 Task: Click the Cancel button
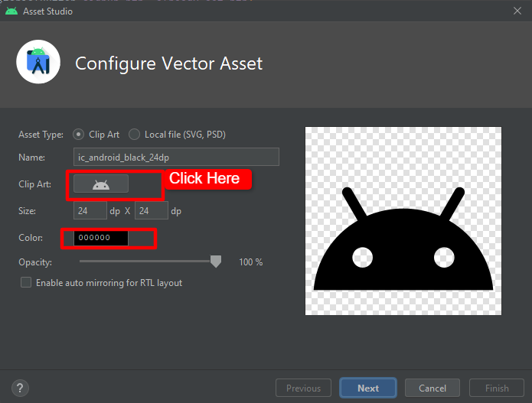coord(432,388)
